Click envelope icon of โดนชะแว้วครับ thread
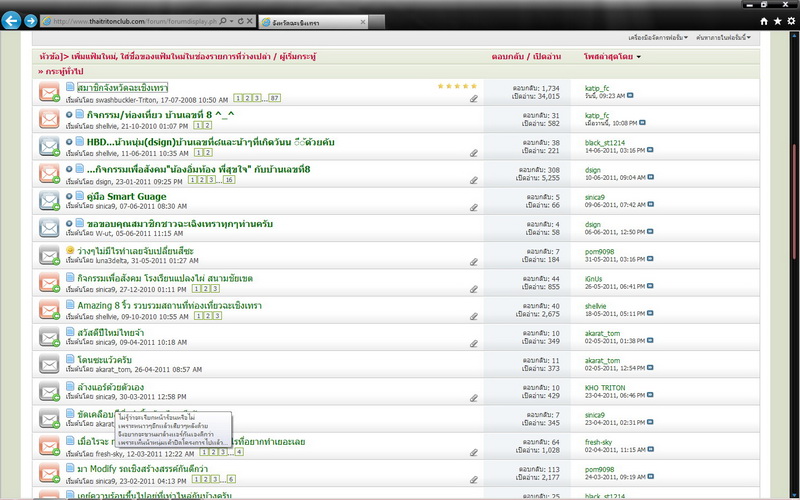 click(49, 364)
